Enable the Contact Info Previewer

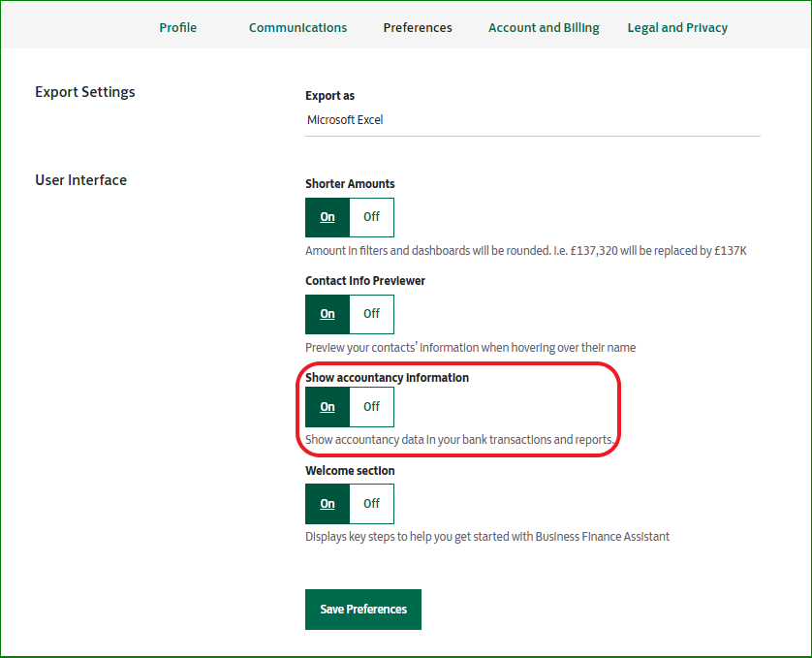328,314
